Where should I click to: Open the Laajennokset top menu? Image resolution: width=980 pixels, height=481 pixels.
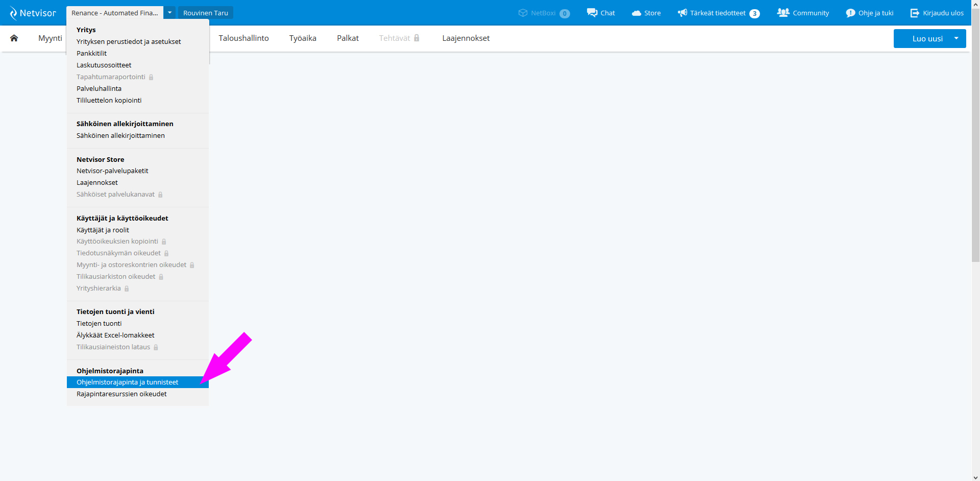[466, 38]
